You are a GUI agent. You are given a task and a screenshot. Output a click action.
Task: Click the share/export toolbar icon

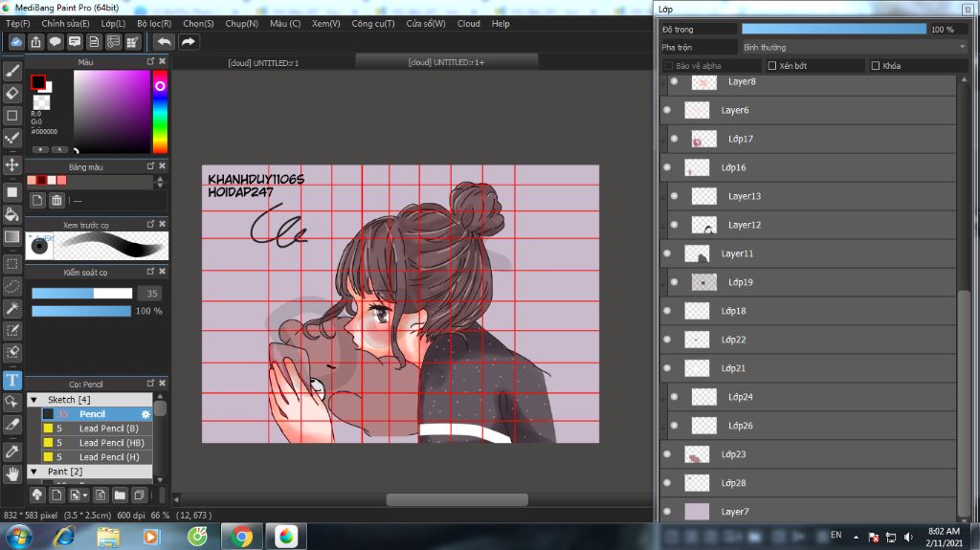pos(35,42)
